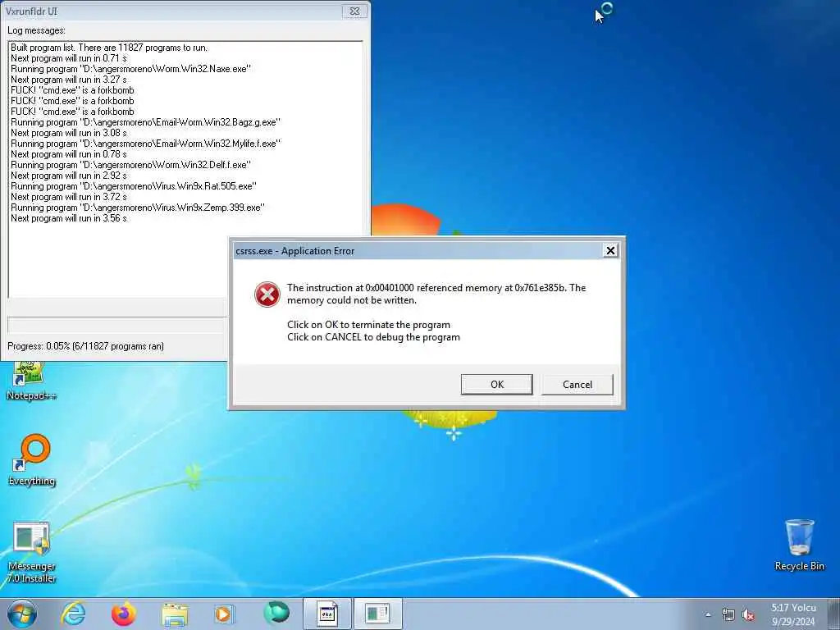Launch Internet Explorer from the taskbar
This screenshot has width=840, height=630.
click(x=73, y=614)
